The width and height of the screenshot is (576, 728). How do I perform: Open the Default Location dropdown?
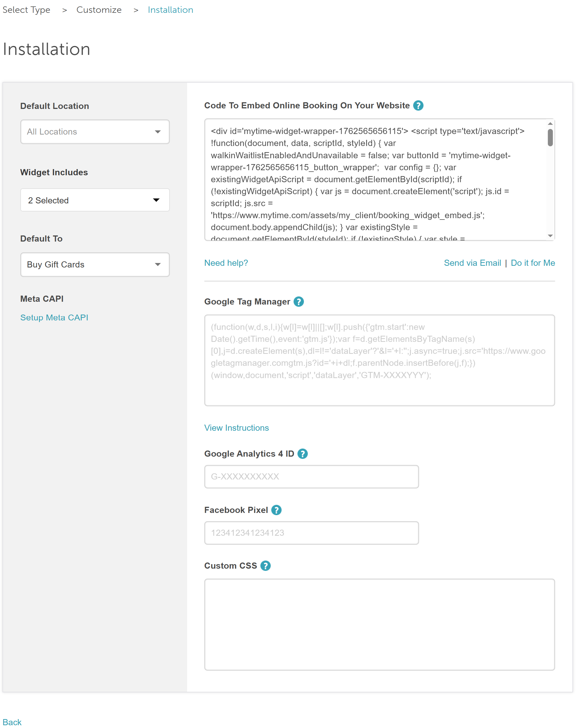[95, 132]
